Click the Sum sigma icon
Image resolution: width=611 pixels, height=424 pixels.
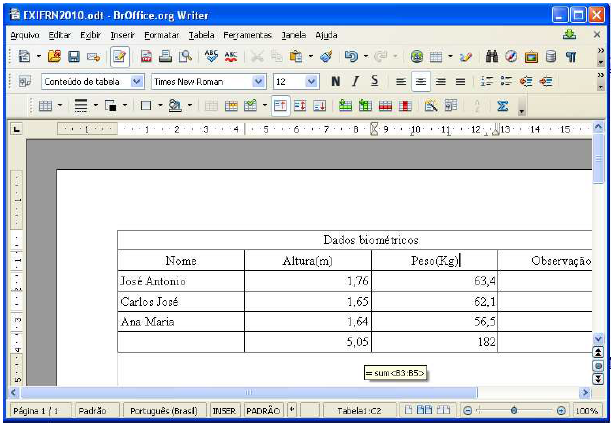[503, 105]
